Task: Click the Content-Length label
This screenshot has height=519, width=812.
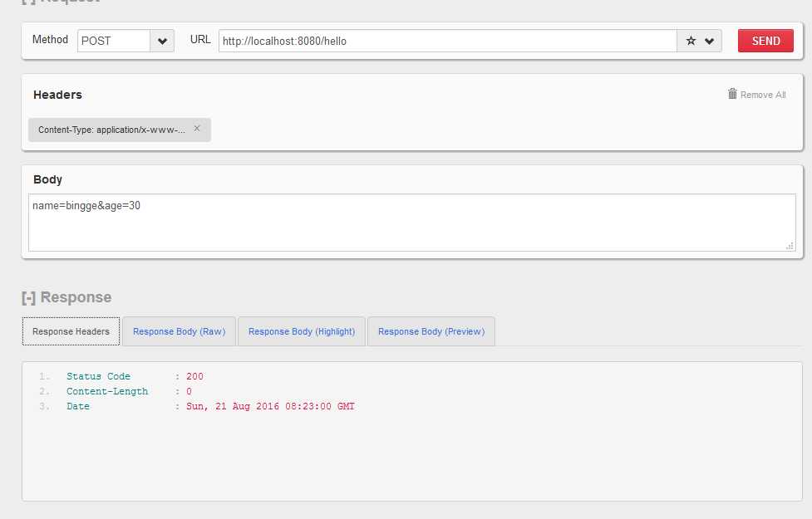Action: [x=107, y=391]
